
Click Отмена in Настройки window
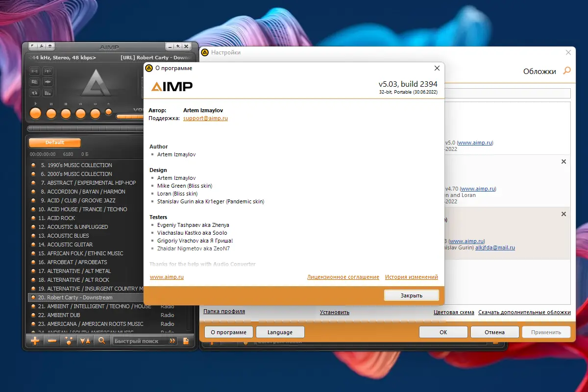[494, 332]
